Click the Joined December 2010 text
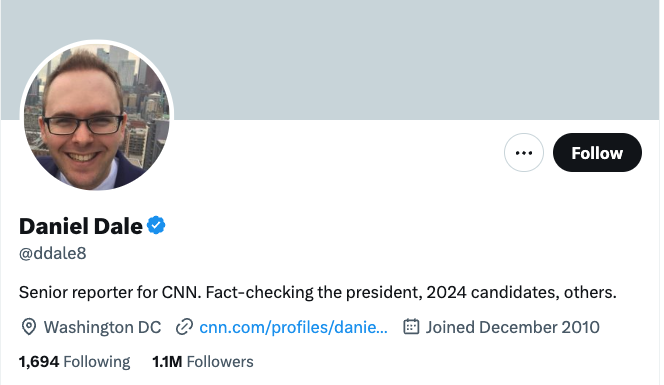The image size is (664, 385). (512, 327)
